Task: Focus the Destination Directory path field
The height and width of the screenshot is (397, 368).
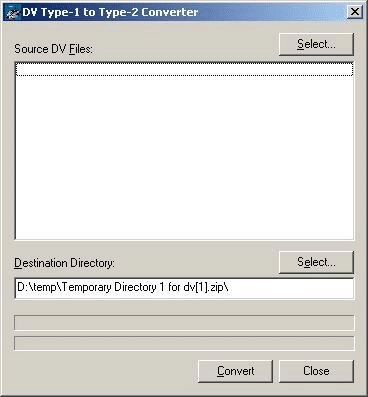Action: pos(184,288)
